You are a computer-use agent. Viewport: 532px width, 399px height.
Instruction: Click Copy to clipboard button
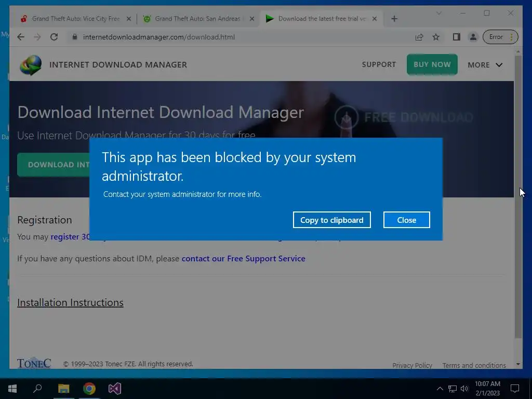click(x=331, y=220)
